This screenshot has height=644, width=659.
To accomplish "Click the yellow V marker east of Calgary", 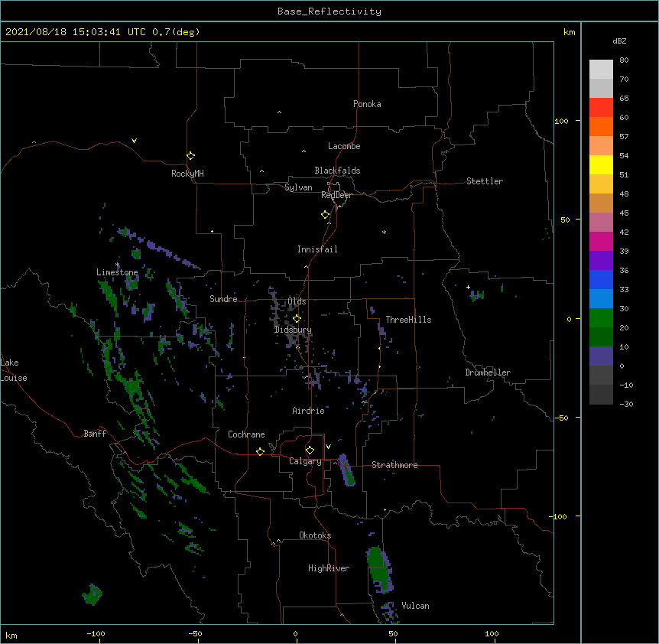I will click(328, 447).
